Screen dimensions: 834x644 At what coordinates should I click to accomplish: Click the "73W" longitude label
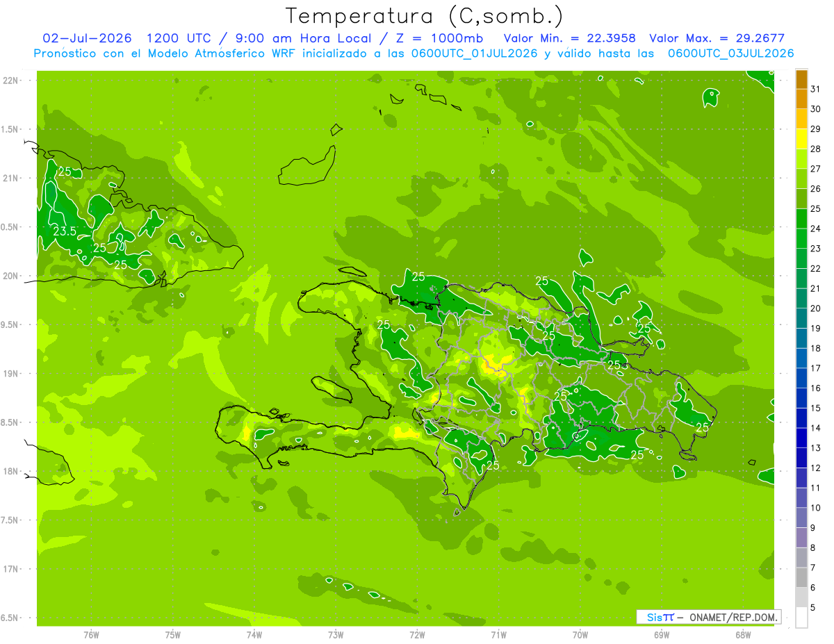[336, 634]
